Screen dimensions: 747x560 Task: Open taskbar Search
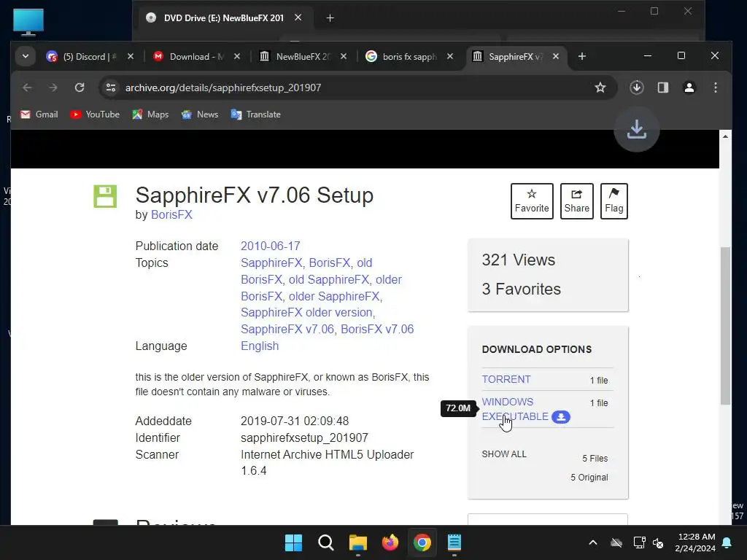tap(326, 542)
